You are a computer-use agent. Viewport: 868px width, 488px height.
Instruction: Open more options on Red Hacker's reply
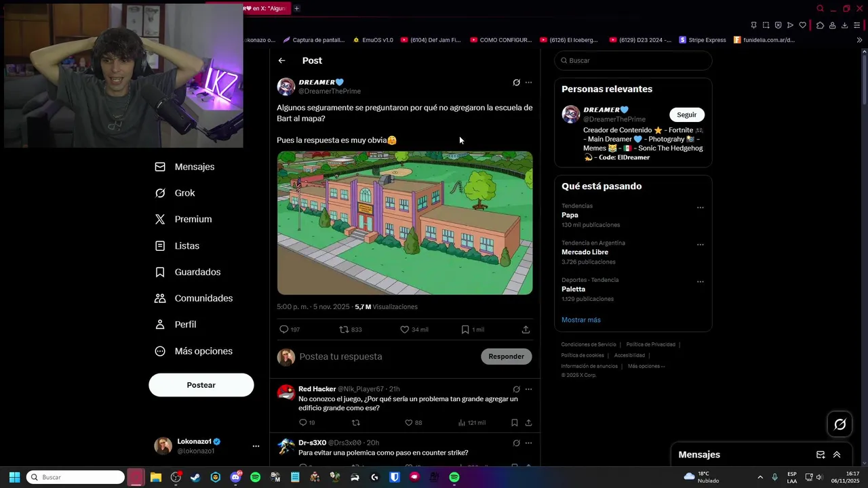pos(528,389)
